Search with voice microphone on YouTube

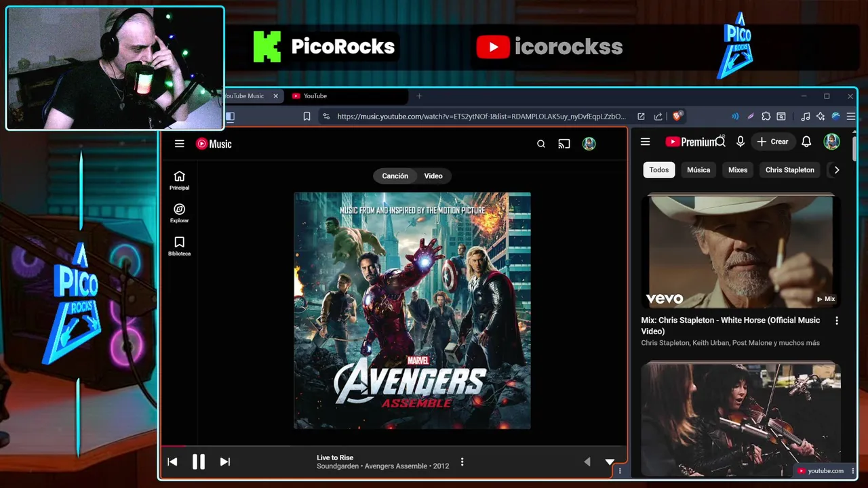(x=741, y=142)
